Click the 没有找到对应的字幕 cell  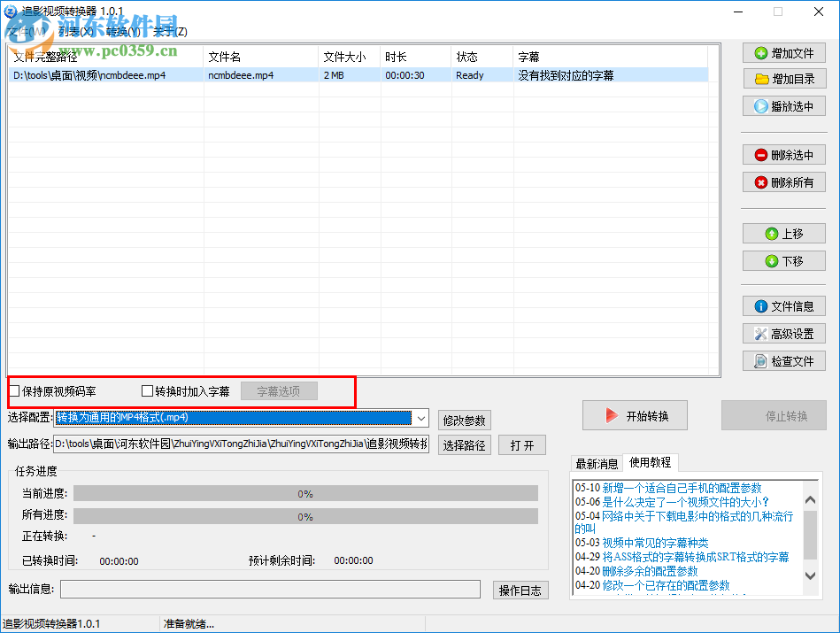pos(566,75)
